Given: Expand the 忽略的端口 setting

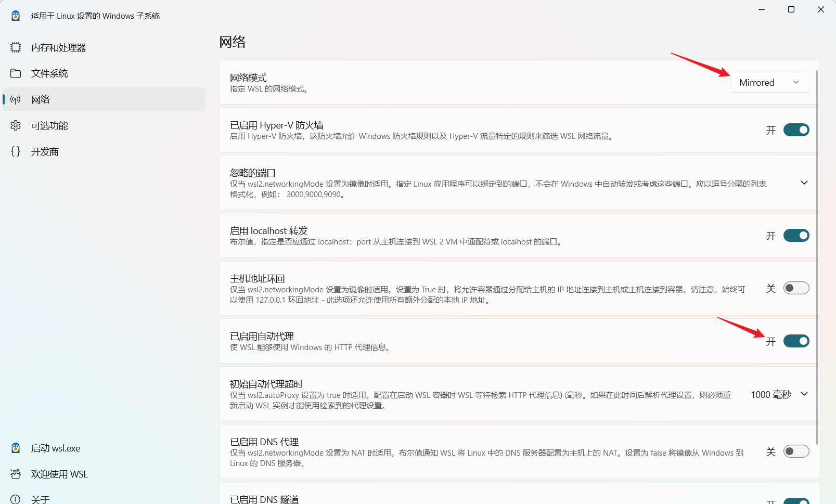Looking at the screenshot, I should pyautogui.click(x=804, y=183).
